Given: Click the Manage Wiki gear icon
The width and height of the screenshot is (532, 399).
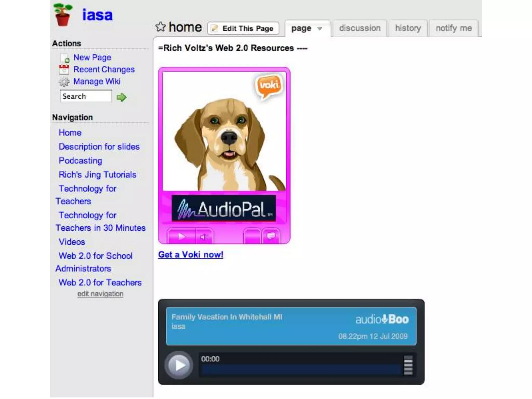Looking at the screenshot, I should click(64, 82).
